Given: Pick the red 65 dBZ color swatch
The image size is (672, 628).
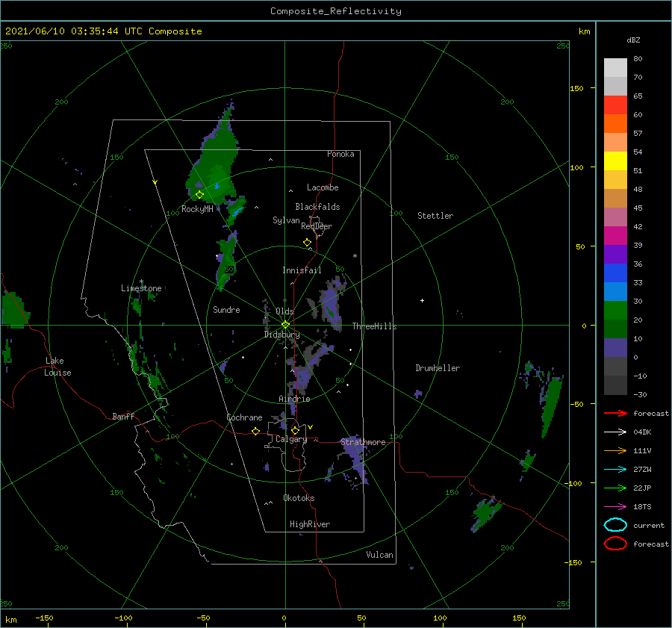Looking at the screenshot, I should (x=615, y=105).
